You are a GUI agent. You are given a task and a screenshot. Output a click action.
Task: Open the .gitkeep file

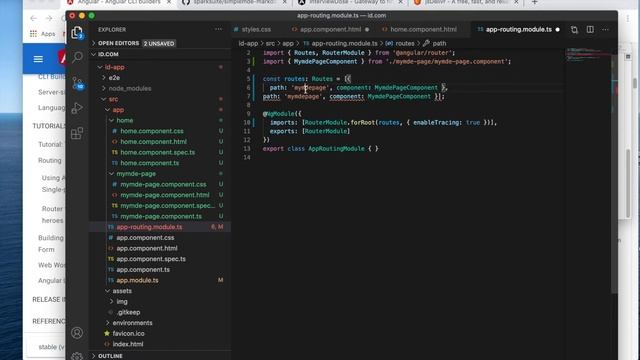coord(128,312)
